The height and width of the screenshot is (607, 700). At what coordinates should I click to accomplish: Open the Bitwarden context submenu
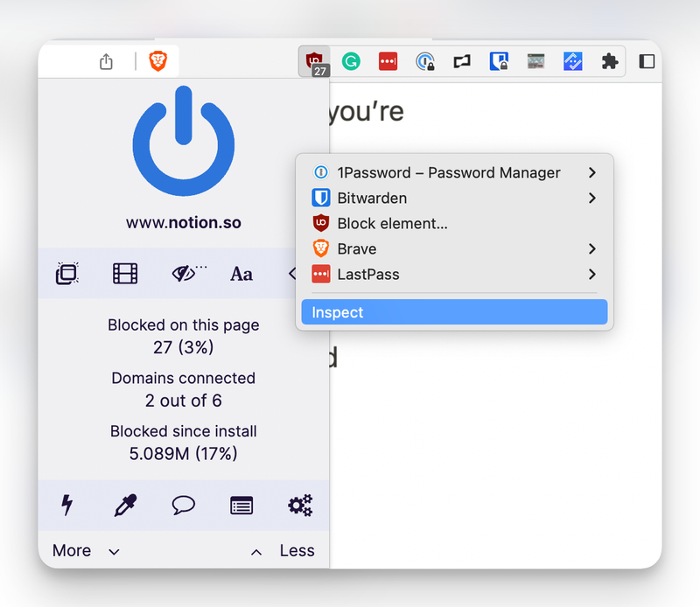(454, 198)
